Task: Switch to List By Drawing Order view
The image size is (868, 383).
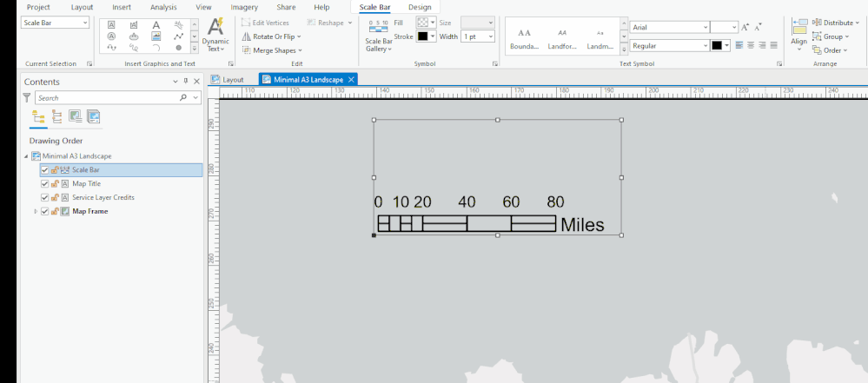Action: point(38,116)
